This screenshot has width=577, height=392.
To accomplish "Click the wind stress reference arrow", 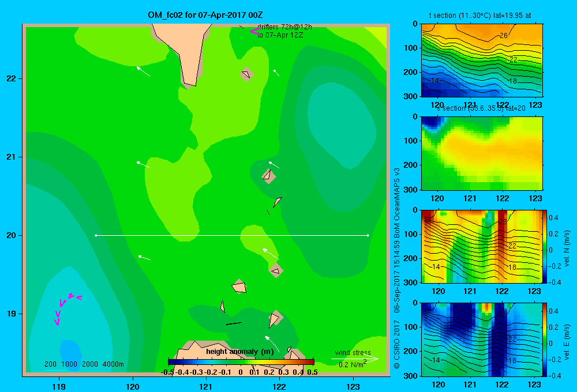I will point(354,359).
